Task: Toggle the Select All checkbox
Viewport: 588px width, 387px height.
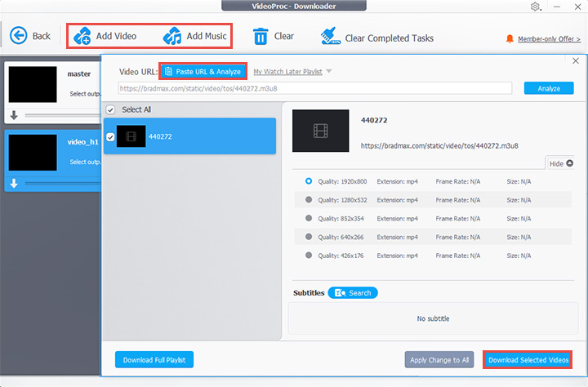Action: click(x=110, y=110)
